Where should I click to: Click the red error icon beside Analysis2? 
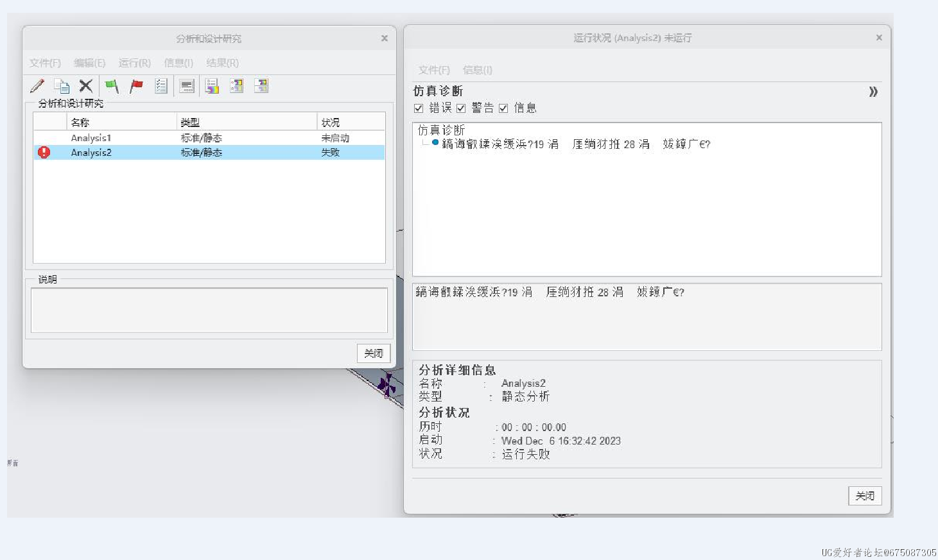pyautogui.click(x=44, y=152)
